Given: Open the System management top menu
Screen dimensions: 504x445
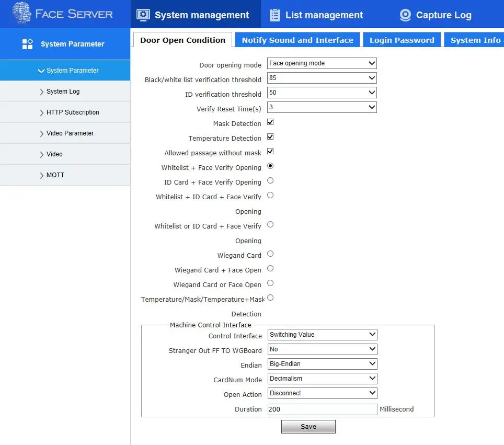Looking at the screenshot, I should [x=196, y=14].
